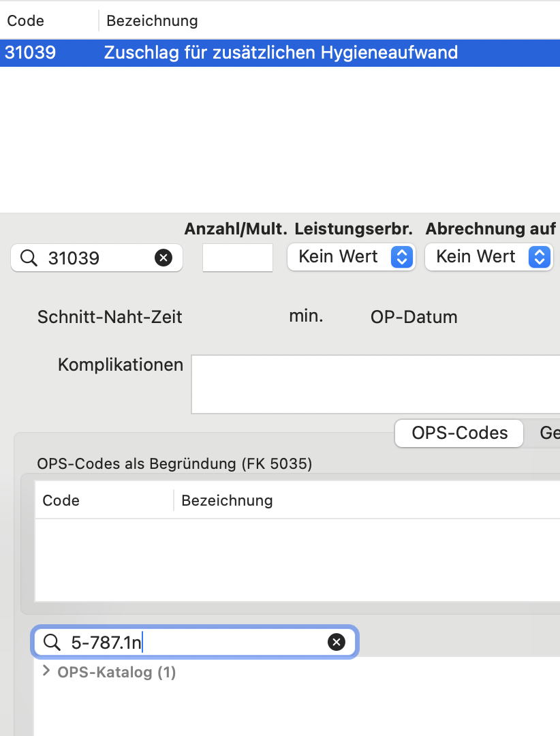
Task: Click magnifier icon in 31039 search field
Action: (x=29, y=258)
